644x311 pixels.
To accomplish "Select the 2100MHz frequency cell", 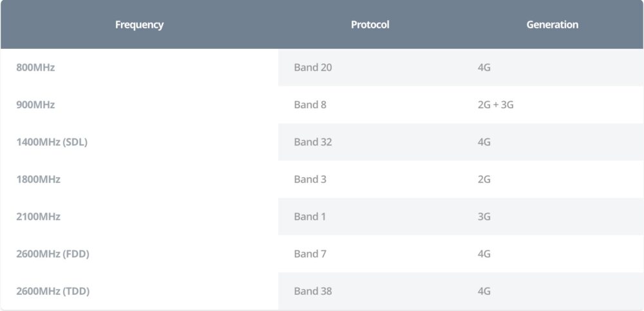I will 38,216.
